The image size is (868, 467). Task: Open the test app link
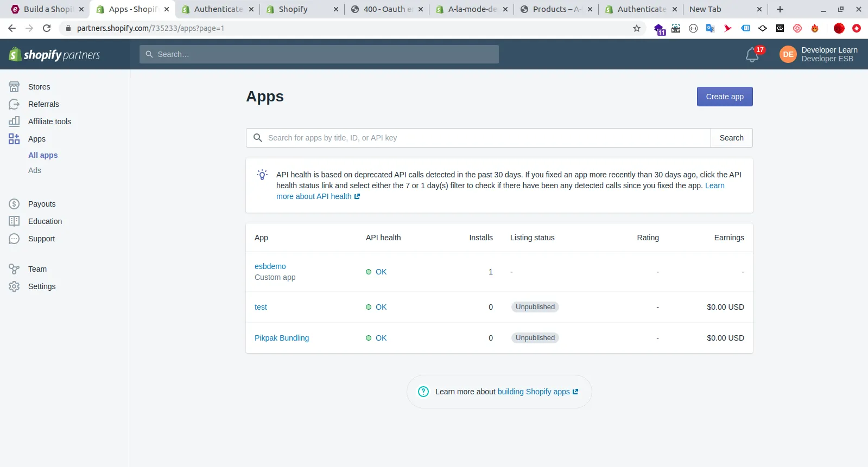click(261, 307)
